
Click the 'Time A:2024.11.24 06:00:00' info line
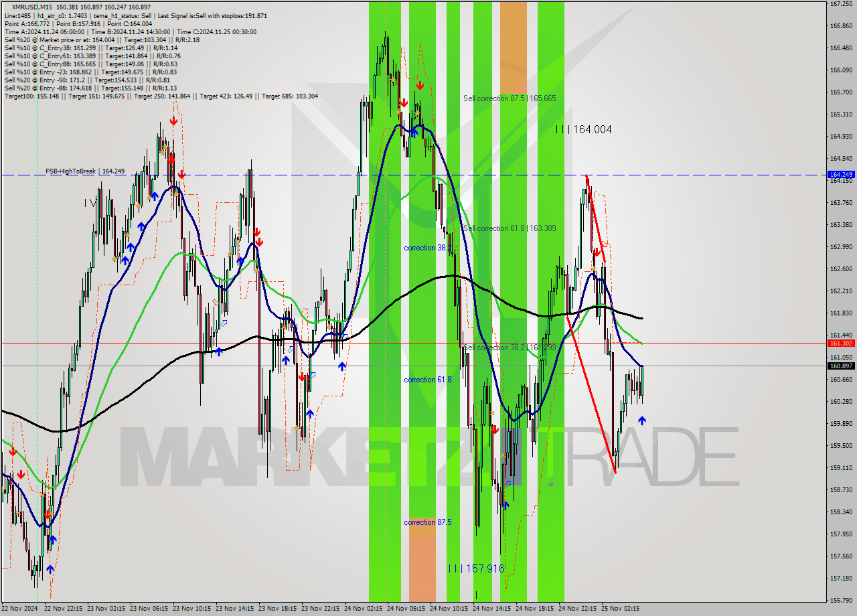pos(130,31)
